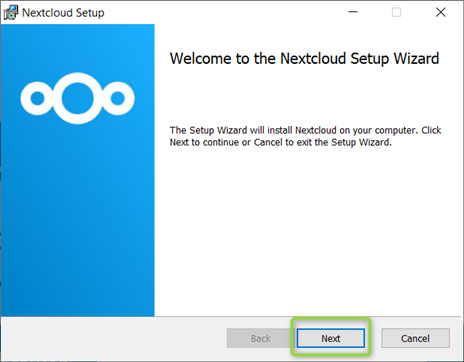Click the word "Welcome" in the heading

coord(201,59)
